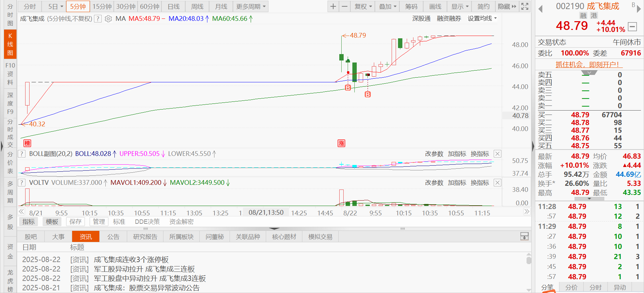Click 深股通 label
The width and height of the screenshot is (644, 293).
pos(421,18)
